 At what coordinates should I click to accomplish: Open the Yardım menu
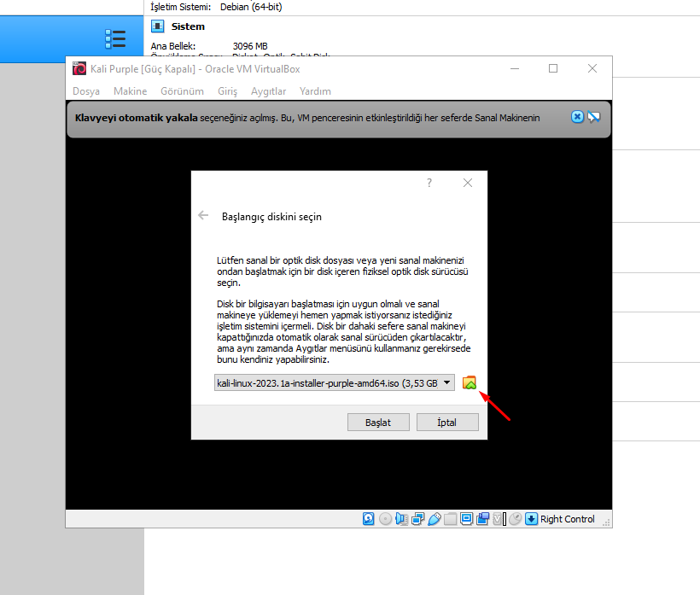point(315,91)
